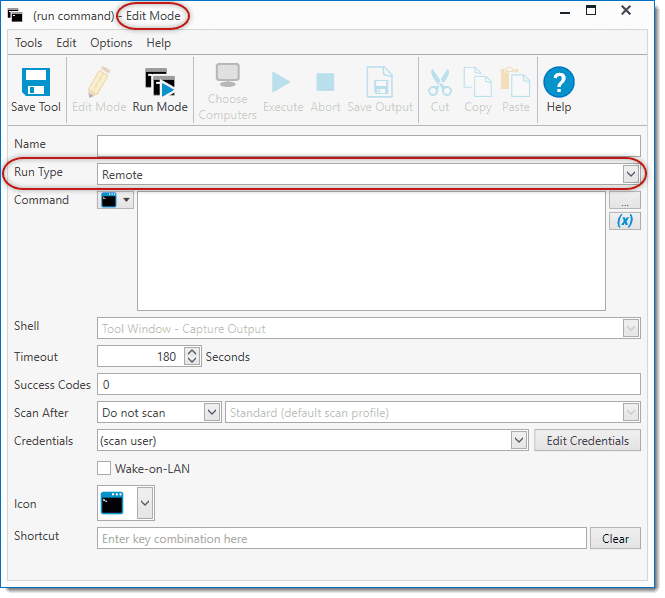The height and width of the screenshot is (598, 665).
Task: Click into the Name text field
Action: pos(369,146)
